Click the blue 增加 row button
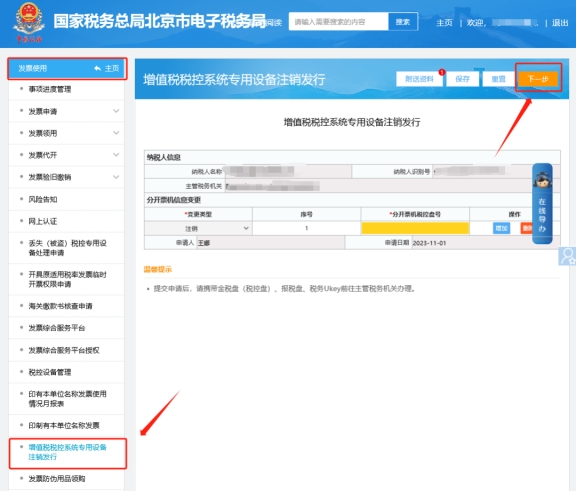 (x=501, y=228)
